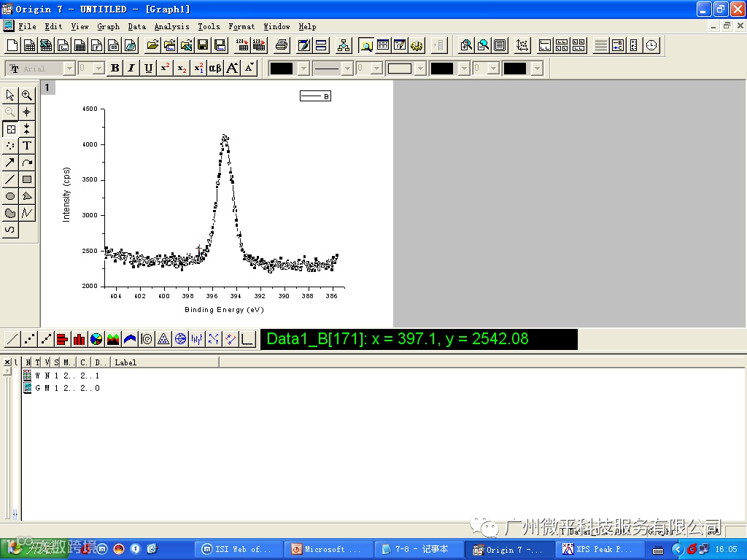Expand the pattern color dropdown
Image resolution: width=747 pixels, height=560 pixels.
[464, 69]
